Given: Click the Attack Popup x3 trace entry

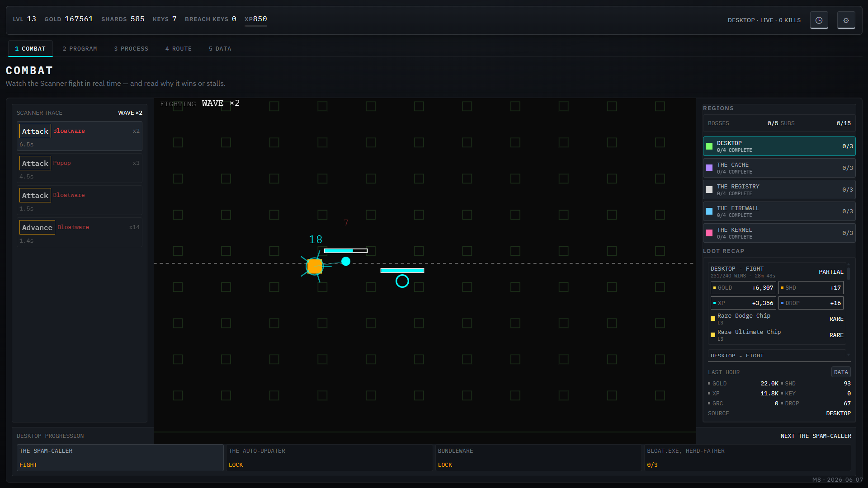Looking at the screenshot, I should coord(80,168).
